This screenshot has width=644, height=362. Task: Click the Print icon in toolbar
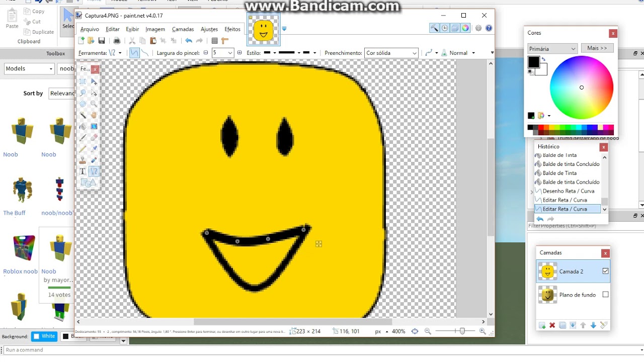[x=117, y=41]
